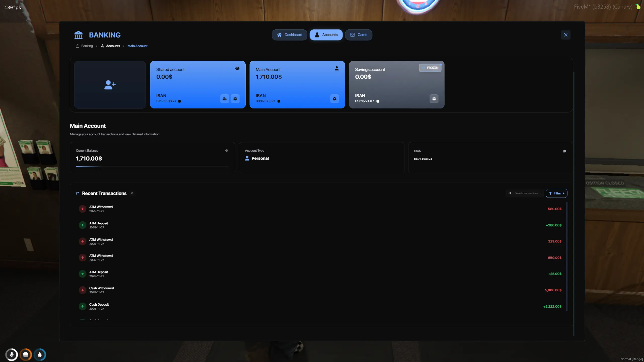The image size is (644, 362).
Task: Open the Main Account card settings gear
Action: (x=334, y=99)
